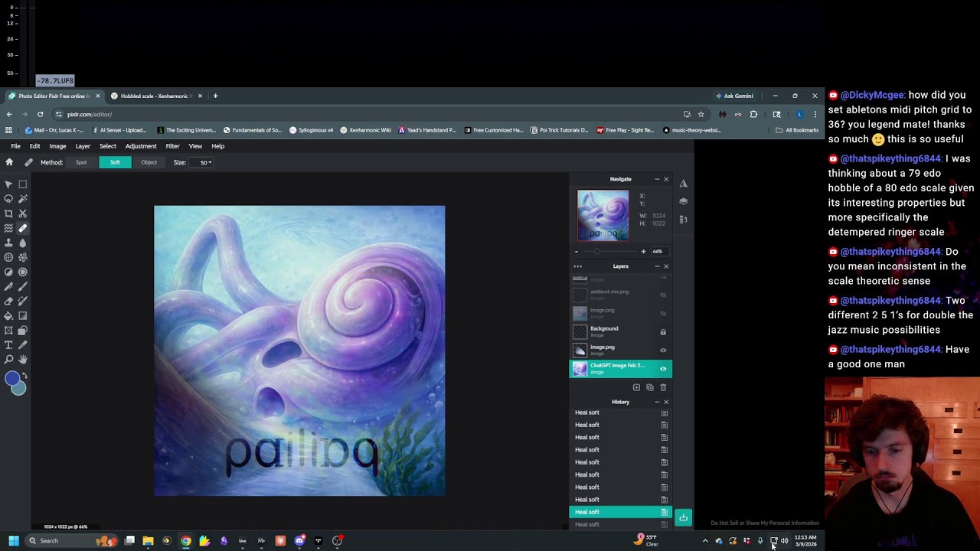The height and width of the screenshot is (551, 980).
Task: Open the Image menu
Action: click(x=57, y=146)
